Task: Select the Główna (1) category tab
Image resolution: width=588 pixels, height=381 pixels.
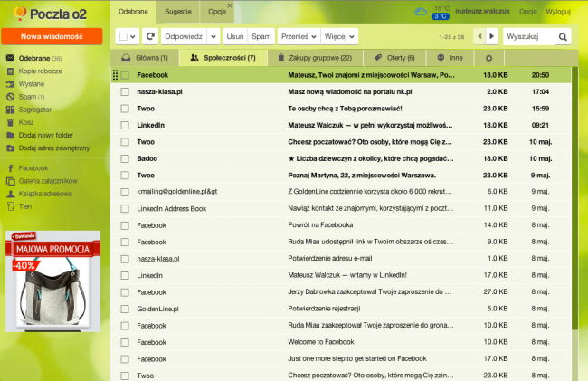Action: pyautogui.click(x=145, y=58)
